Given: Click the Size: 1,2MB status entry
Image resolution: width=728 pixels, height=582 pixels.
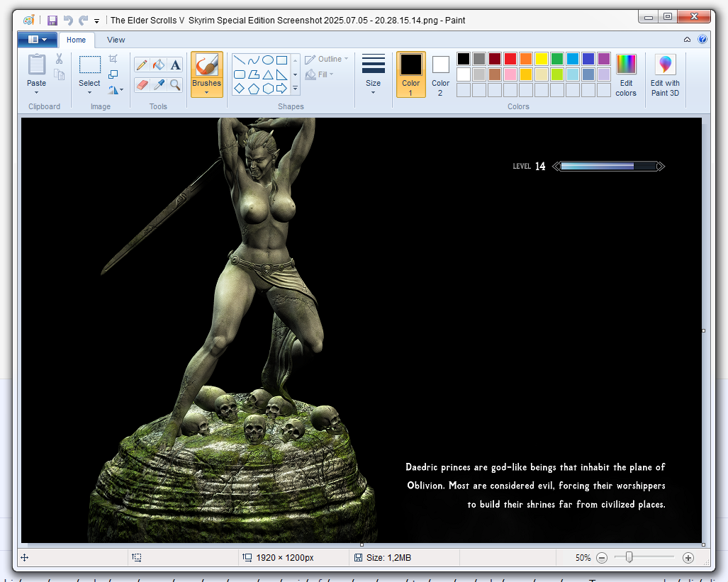Looking at the screenshot, I should point(383,557).
